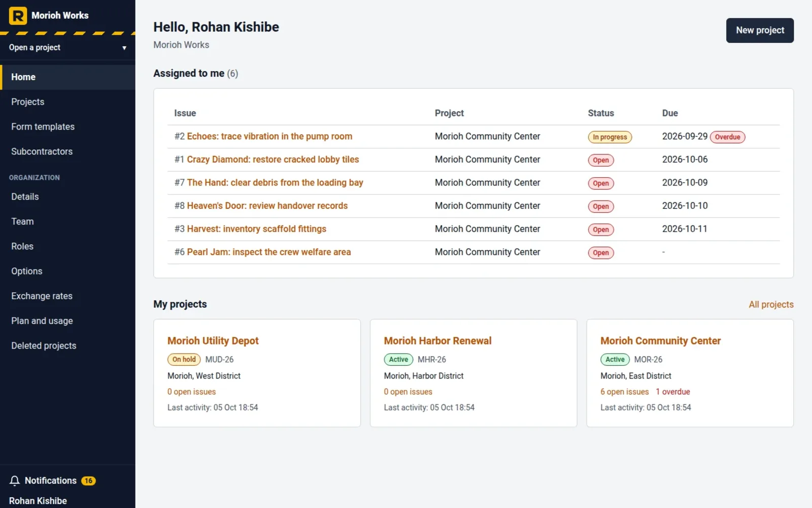Click the Morioh Works logo icon

coord(18,16)
